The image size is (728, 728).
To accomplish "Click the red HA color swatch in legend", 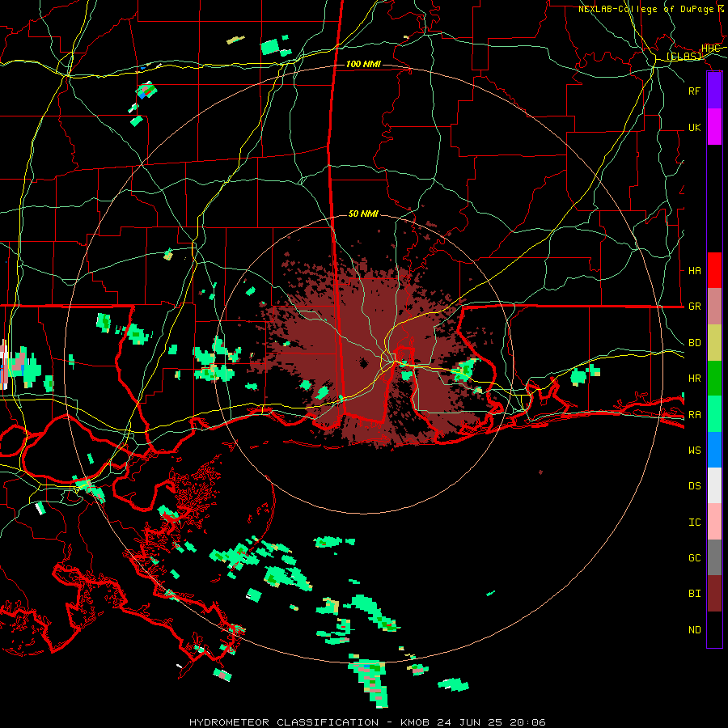I will [714, 270].
